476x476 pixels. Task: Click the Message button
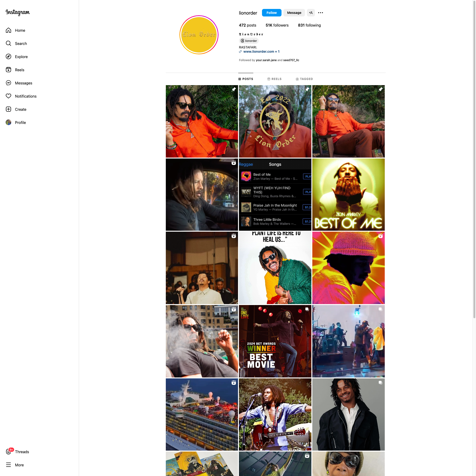tap(294, 13)
